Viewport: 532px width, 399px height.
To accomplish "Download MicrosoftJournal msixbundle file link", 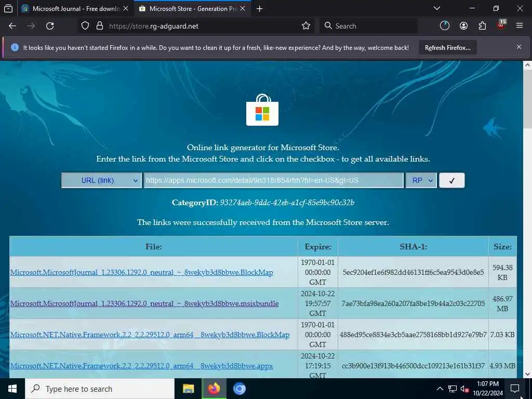I will (144, 303).
